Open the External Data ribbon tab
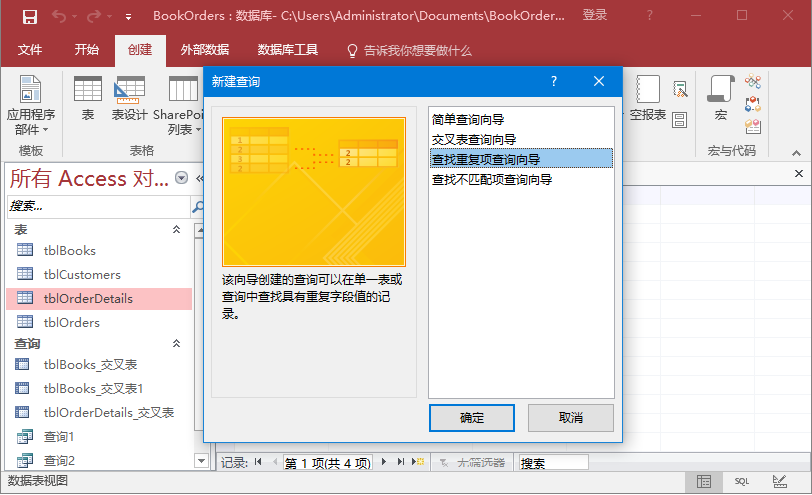Screen dimensions: 812x495 (204, 50)
